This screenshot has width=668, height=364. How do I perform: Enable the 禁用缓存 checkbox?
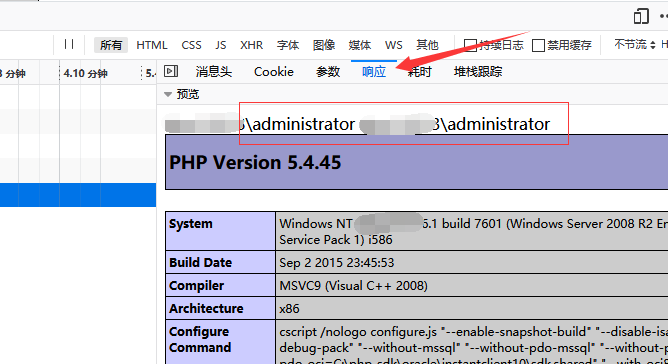tap(538, 45)
